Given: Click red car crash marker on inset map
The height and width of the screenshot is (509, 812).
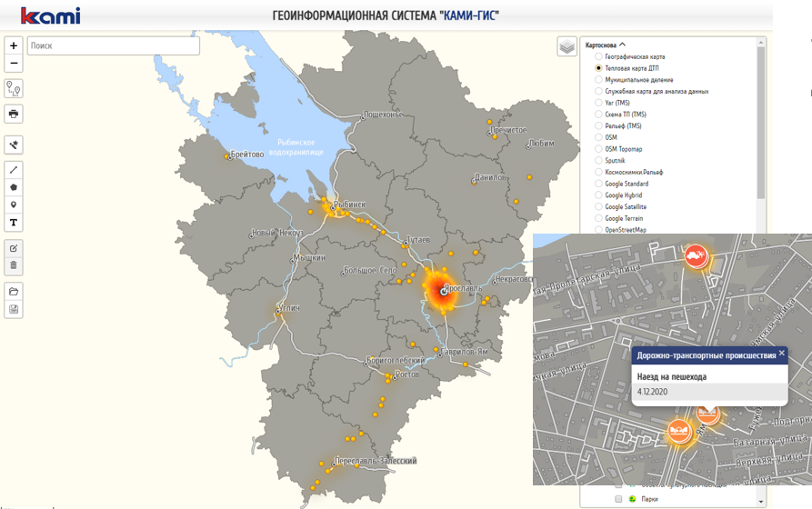Looking at the screenshot, I should [x=696, y=255].
